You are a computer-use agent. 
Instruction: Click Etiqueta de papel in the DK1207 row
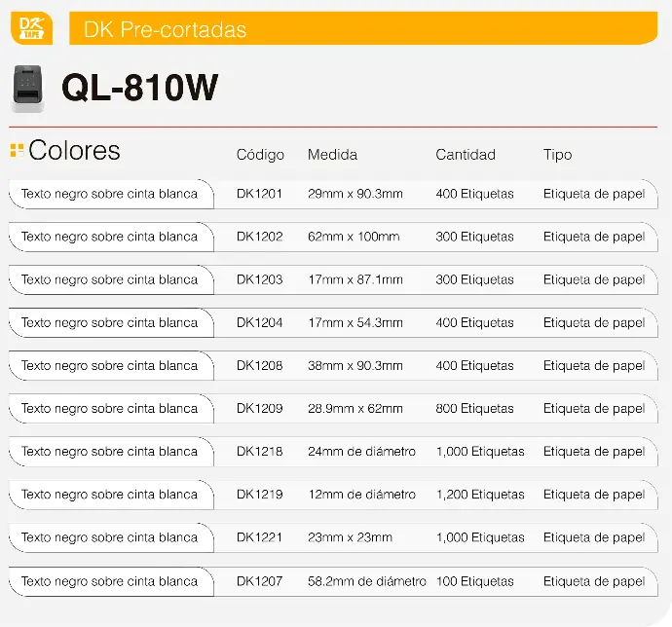pos(594,581)
